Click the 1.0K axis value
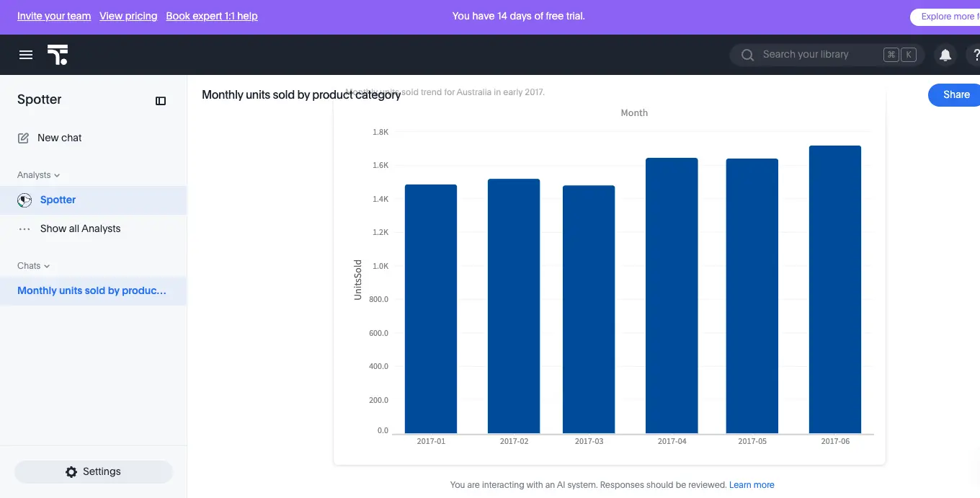980x498 pixels. pyautogui.click(x=380, y=266)
